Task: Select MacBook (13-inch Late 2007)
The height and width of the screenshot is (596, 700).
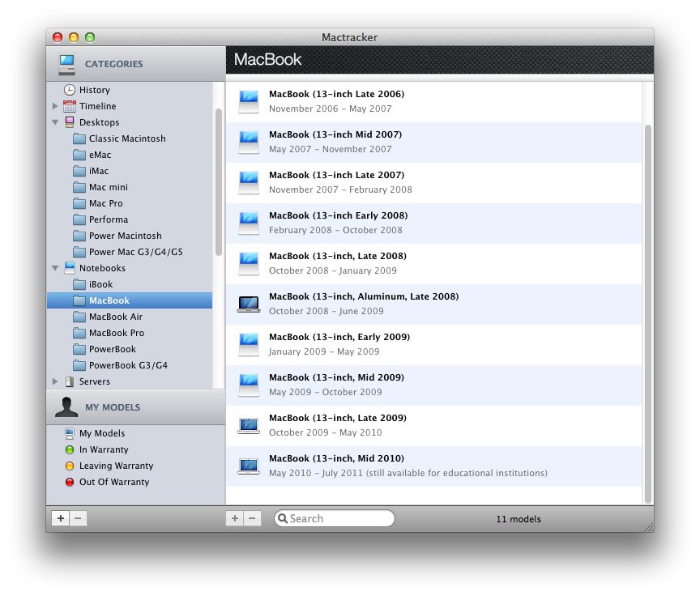Action: [x=434, y=183]
